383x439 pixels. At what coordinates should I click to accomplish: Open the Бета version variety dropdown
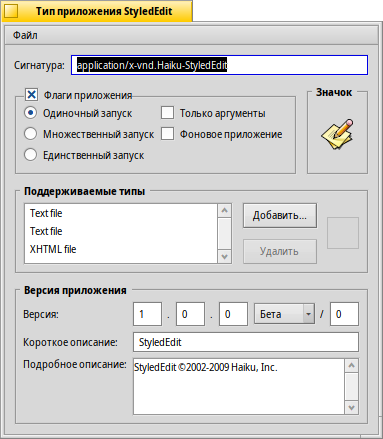pos(284,314)
